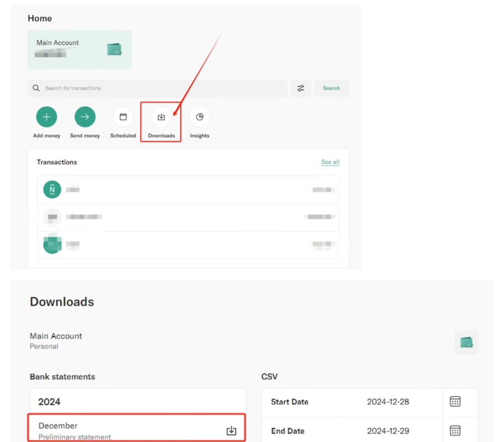Click the Start Date value 2024-12-28
Screen dimensions: 504x442
click(x=388, y=402)
